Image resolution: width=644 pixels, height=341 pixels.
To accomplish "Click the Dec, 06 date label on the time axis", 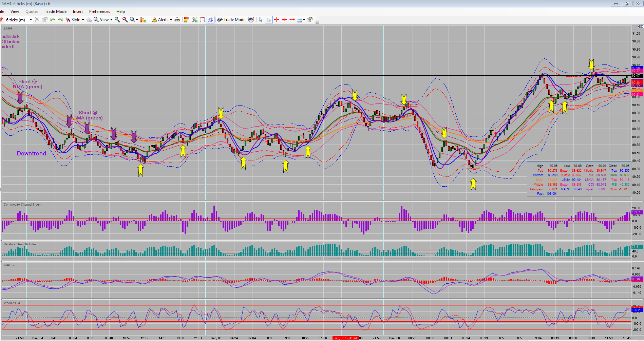I will [394, 338].
